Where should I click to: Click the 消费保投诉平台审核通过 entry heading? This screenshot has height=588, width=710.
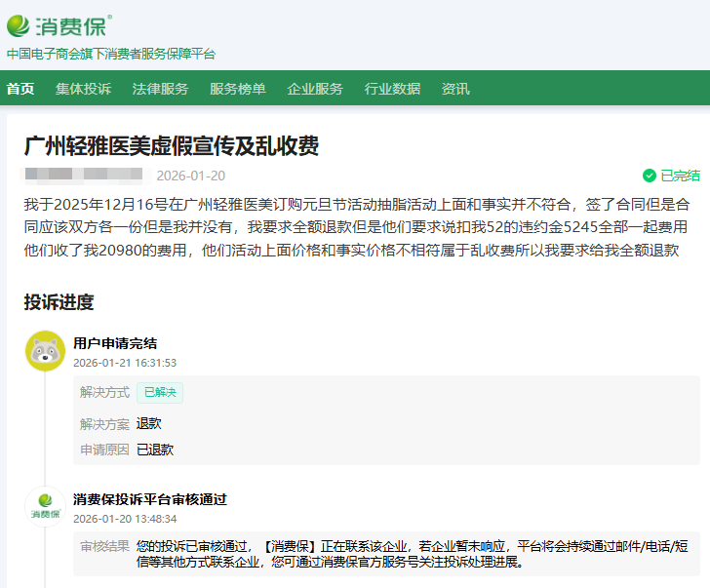click(149, 499)
